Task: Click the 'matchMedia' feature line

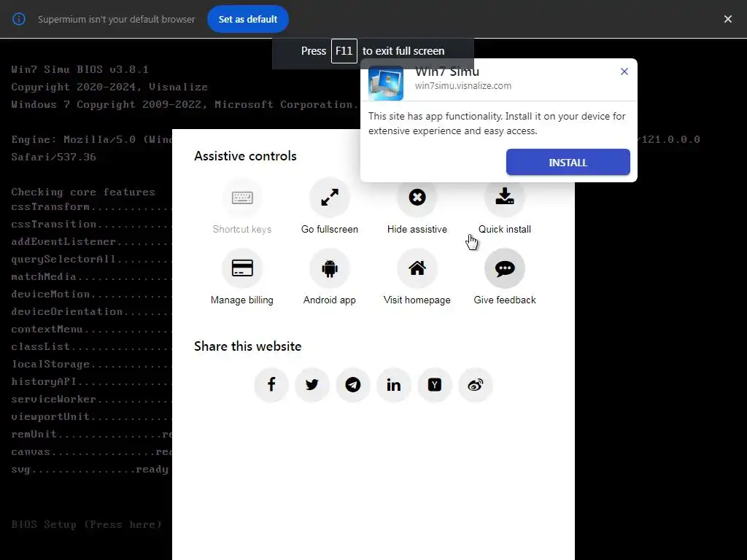Action: tap(91, 276)
